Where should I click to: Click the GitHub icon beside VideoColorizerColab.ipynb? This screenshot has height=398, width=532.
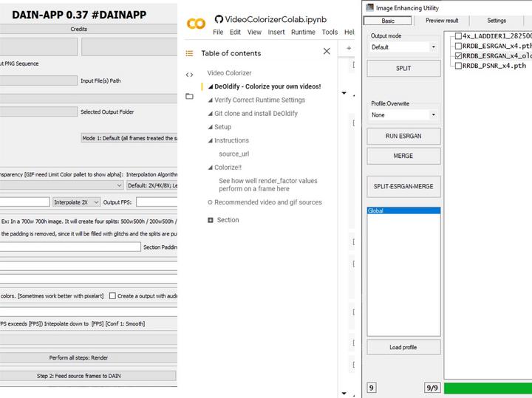(219, 19)
